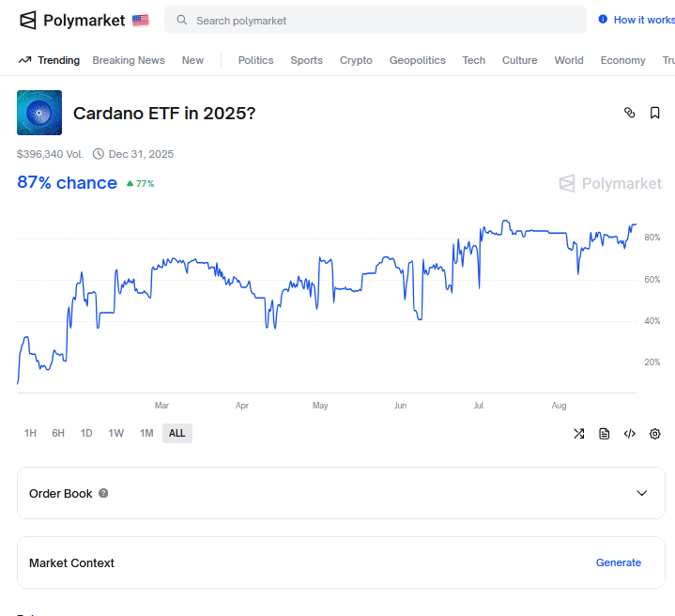This screenshot has width=675, height=616.
Task: Click the Polymarket logo to go home
Action: click(x=71, y=20)
